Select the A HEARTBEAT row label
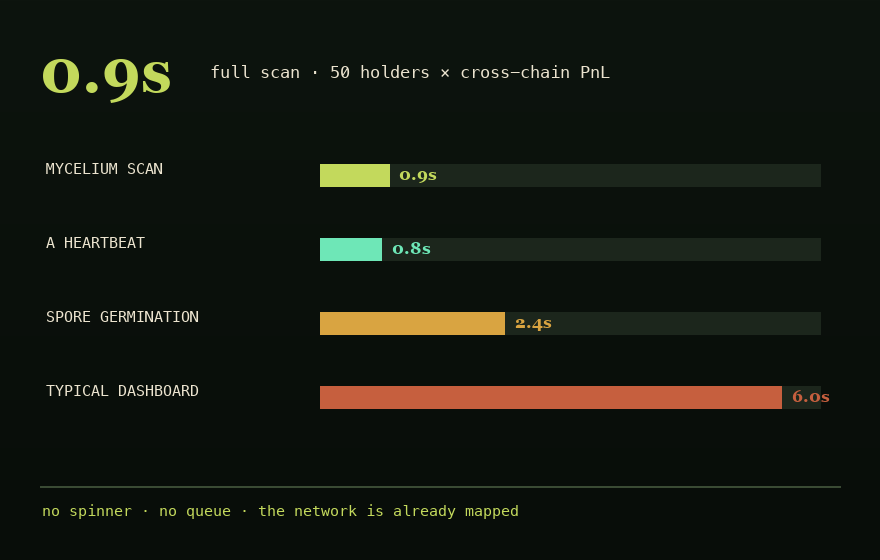Screen dimensions: 880x560 coord(95,243)
